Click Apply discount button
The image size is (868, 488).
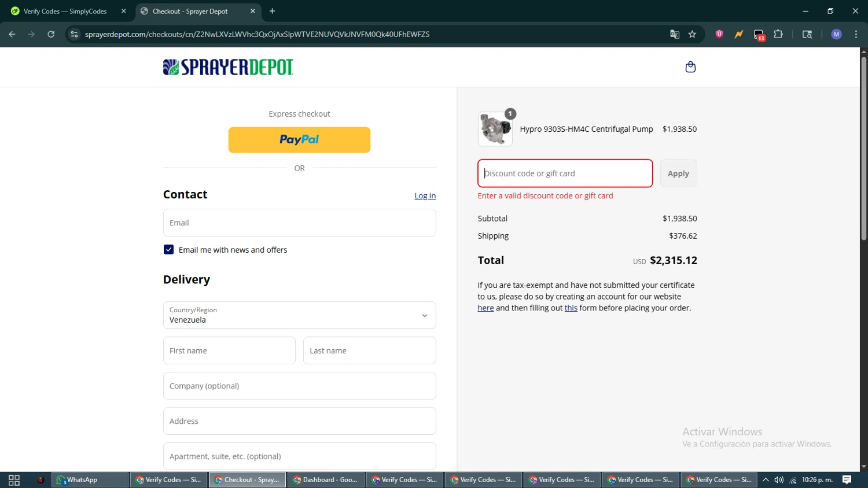pyautogui.click(x=678, y=173)
